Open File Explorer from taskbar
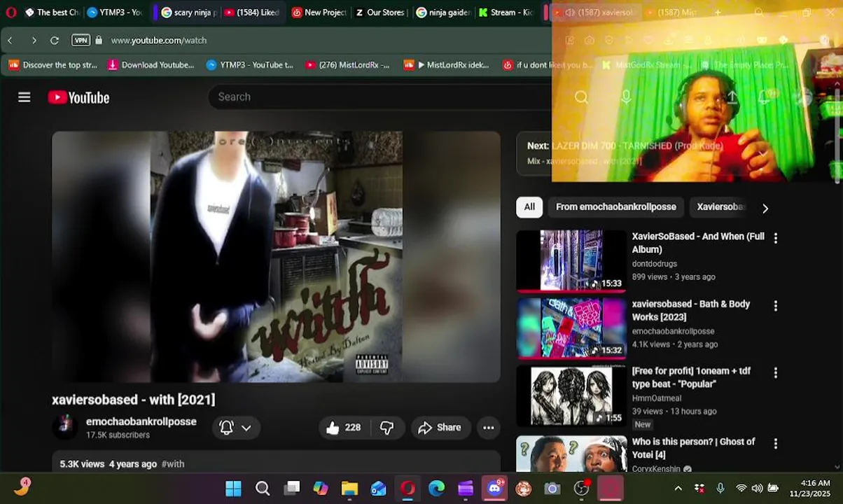843x504 pixels. (349, 488)
